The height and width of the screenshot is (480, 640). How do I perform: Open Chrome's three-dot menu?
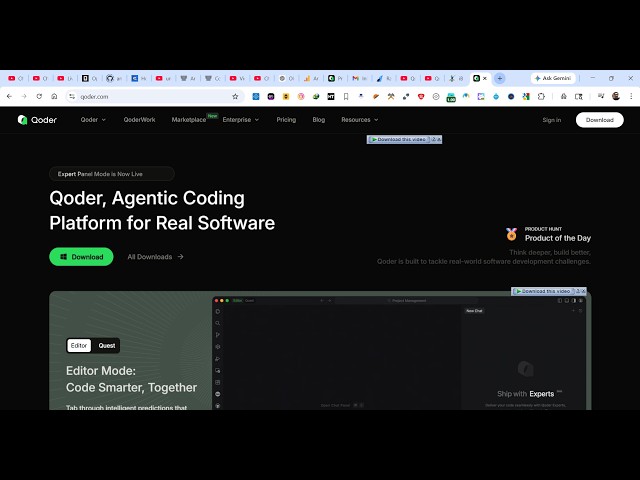coord(631,96)
